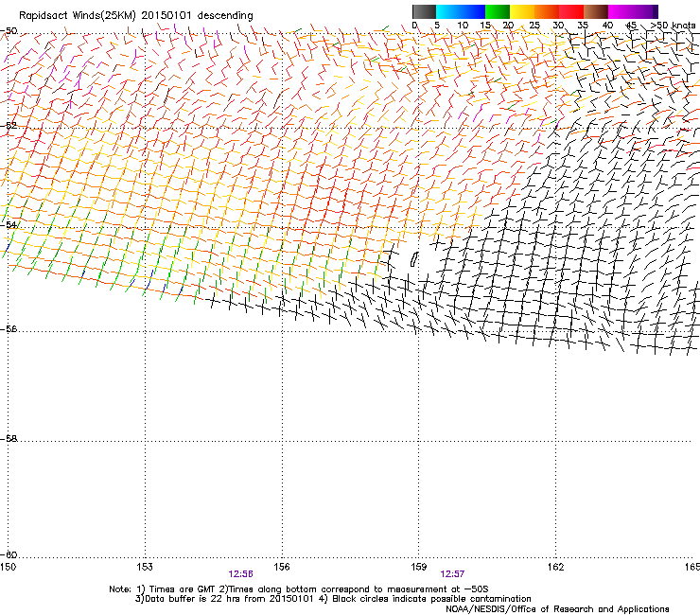Click the longitude label '156'

tap(282, 567)
